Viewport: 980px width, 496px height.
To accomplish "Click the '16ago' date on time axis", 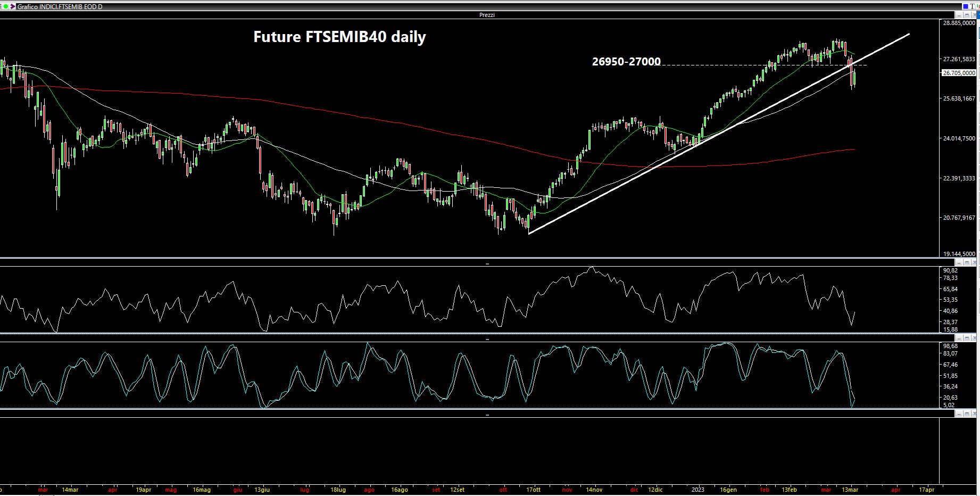I will click(400, 490).
